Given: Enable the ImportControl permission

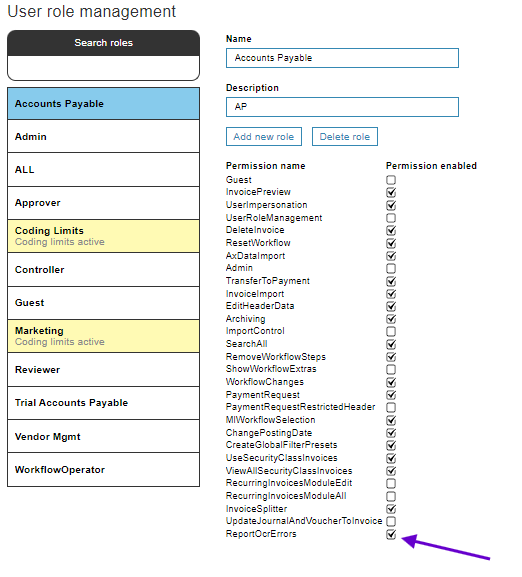Looking at the screenshot, I should [391, 332].
